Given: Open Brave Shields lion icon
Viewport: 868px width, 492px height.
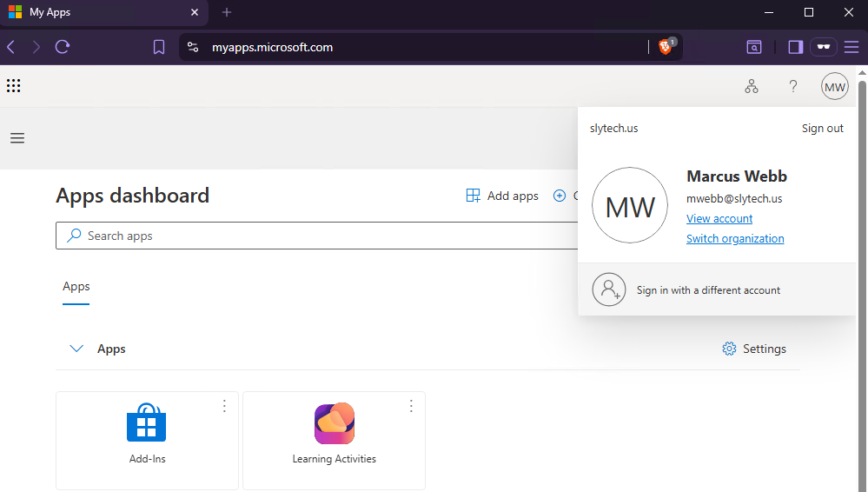Looking at the screenshot, I should (666, 47).
